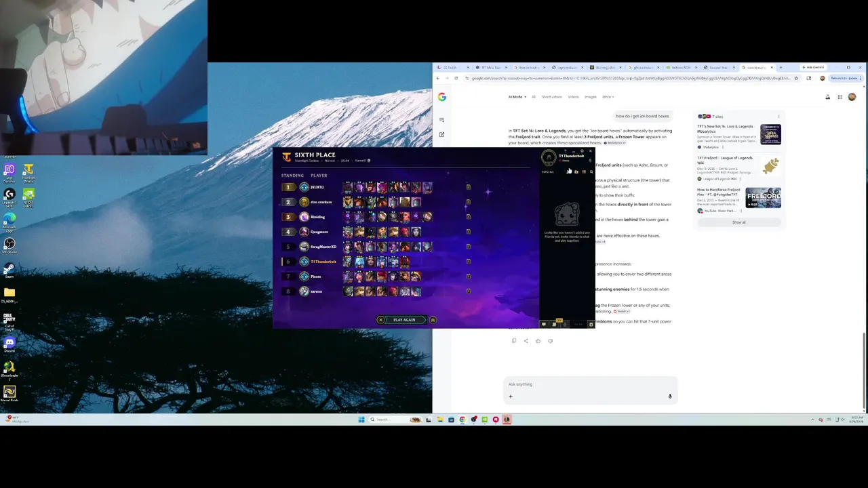Open Google apps grid icon
The image size is (868, 488).
coord(840,97)
